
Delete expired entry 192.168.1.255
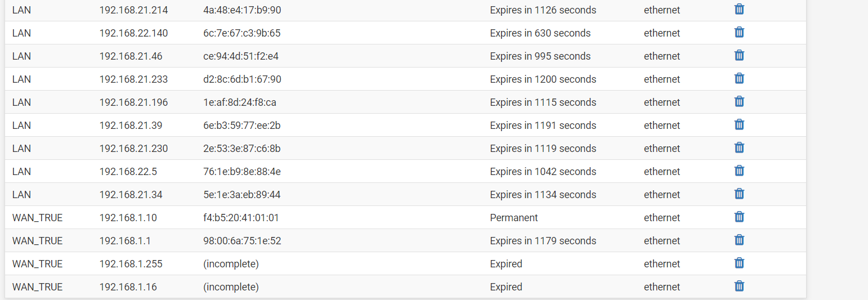(739, 263)
